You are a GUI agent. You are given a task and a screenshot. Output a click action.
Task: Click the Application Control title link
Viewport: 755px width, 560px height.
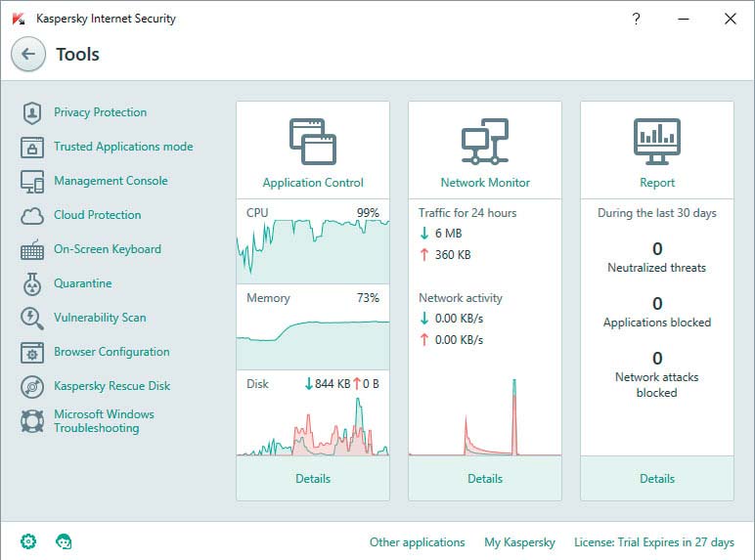pos(313,183)
